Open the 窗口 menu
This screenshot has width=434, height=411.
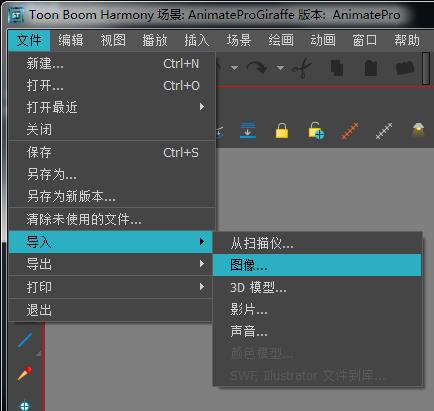pos(365,40)
